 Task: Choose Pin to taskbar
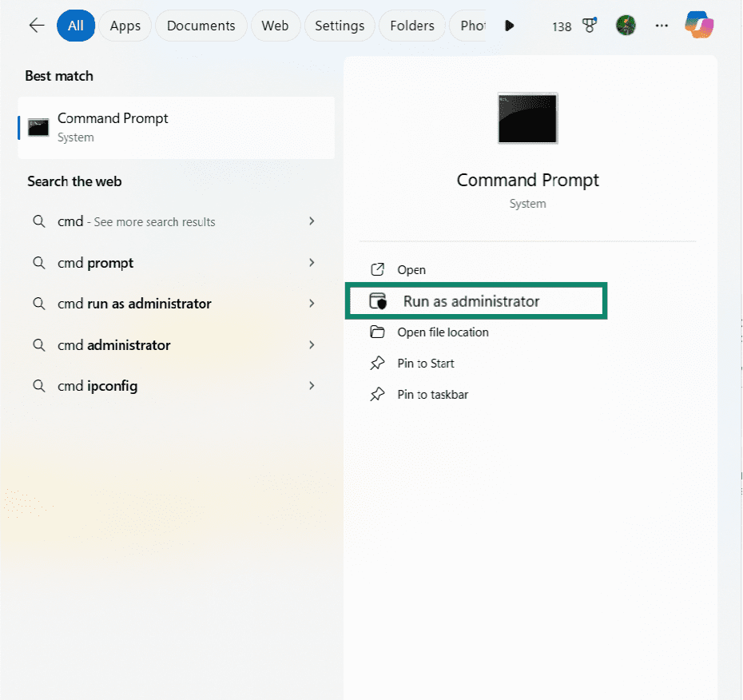(433, 394)
